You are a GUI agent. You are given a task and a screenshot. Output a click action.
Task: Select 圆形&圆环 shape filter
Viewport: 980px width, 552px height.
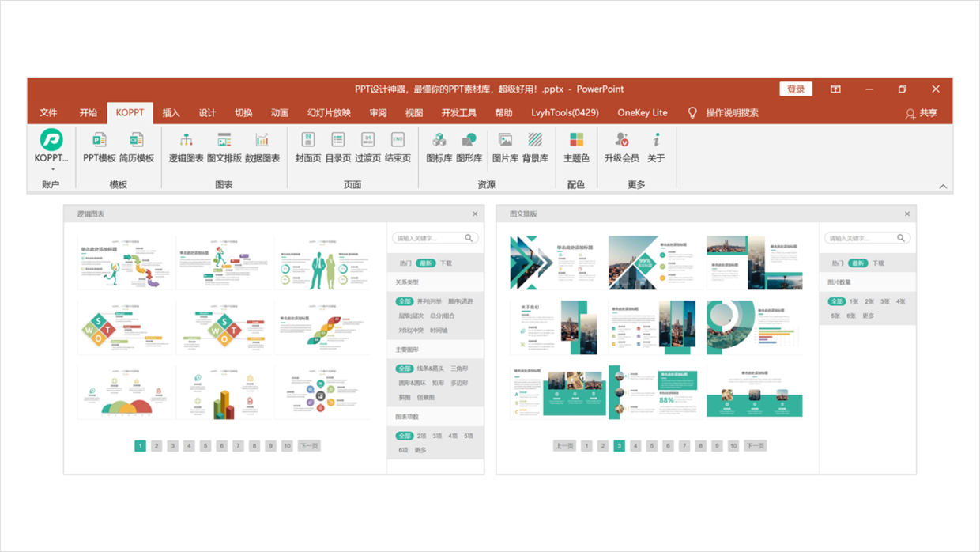point(411,383)
